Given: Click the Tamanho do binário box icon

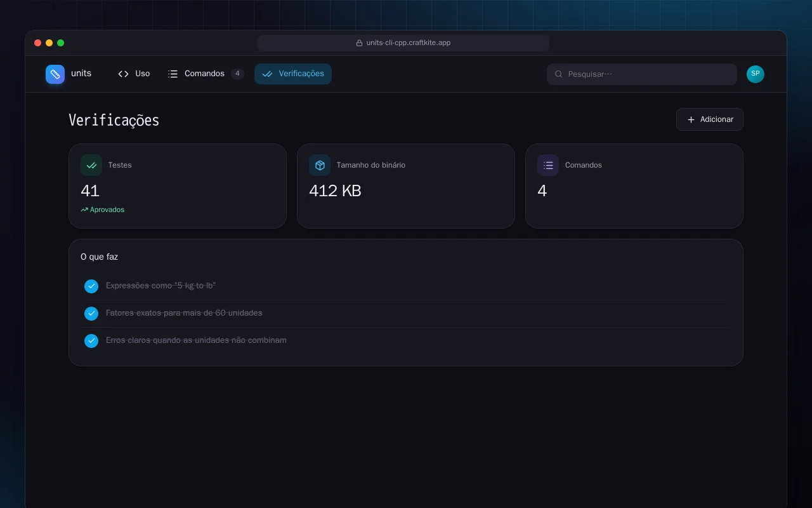Looking at the screenshot, I should click(320, 165).
